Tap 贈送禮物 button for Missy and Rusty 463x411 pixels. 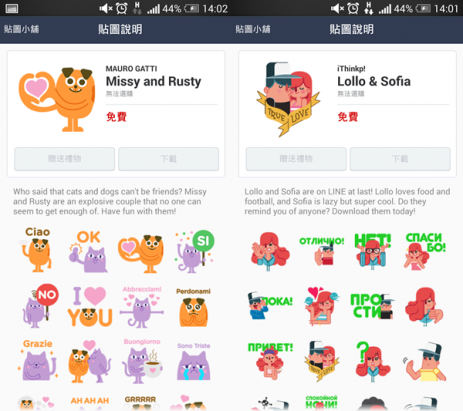click(64, 159)
